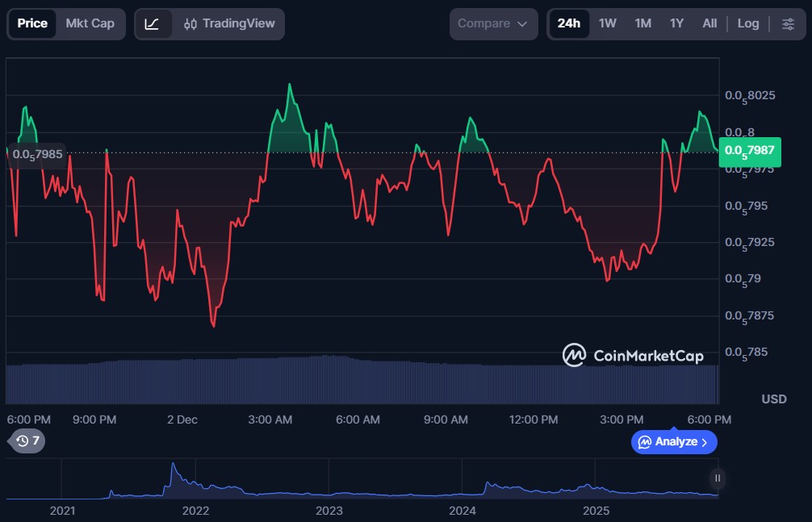Switch to TradingView candlestick chart
The height and width of the screenshot is (522, 812).
point(229,24)
